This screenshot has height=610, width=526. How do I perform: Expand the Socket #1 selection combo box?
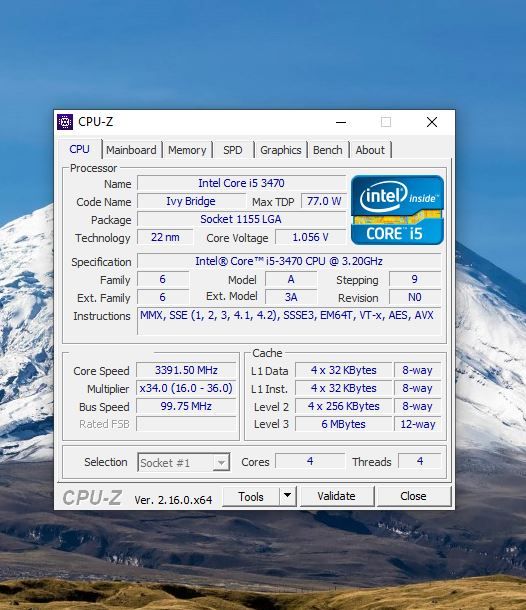(x=184, y=463)
